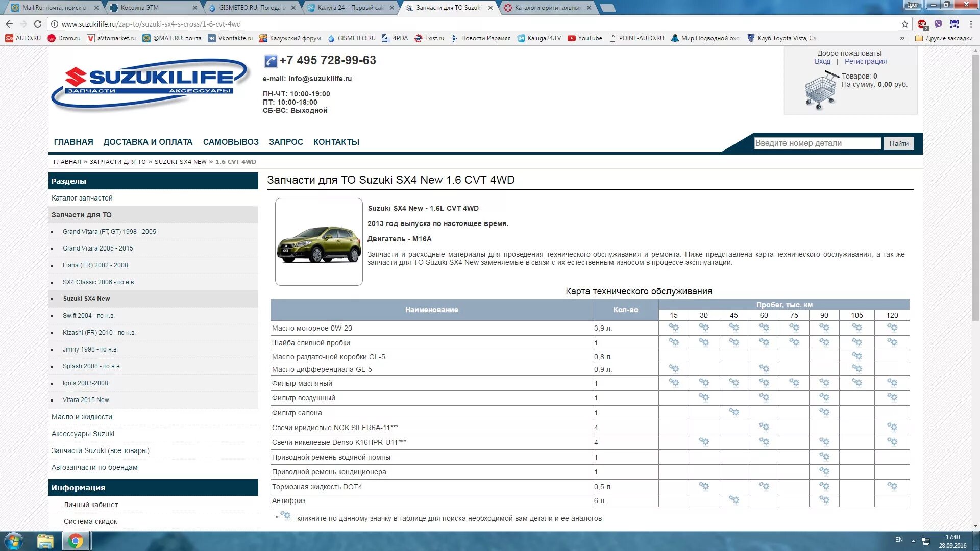Reload the page with refresh button
Image resolution: width=980 pixels, height=551 pixels.
coord(37,24)
